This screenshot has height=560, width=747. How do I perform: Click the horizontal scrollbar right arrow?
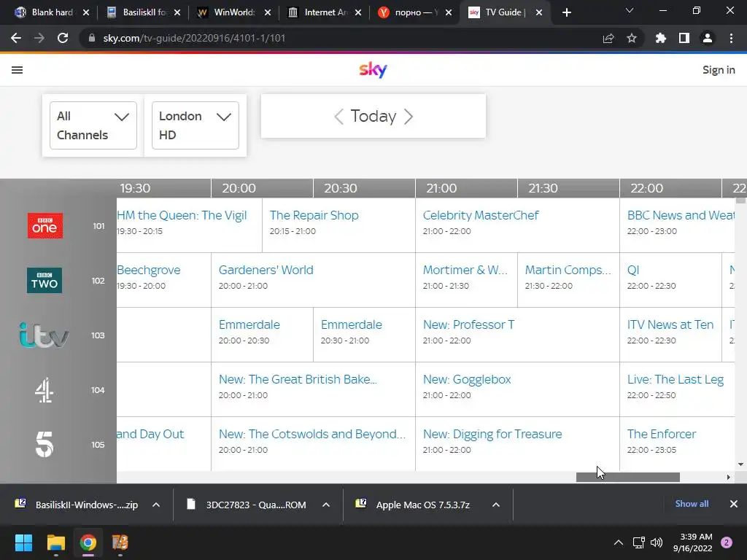coord(729,477)
